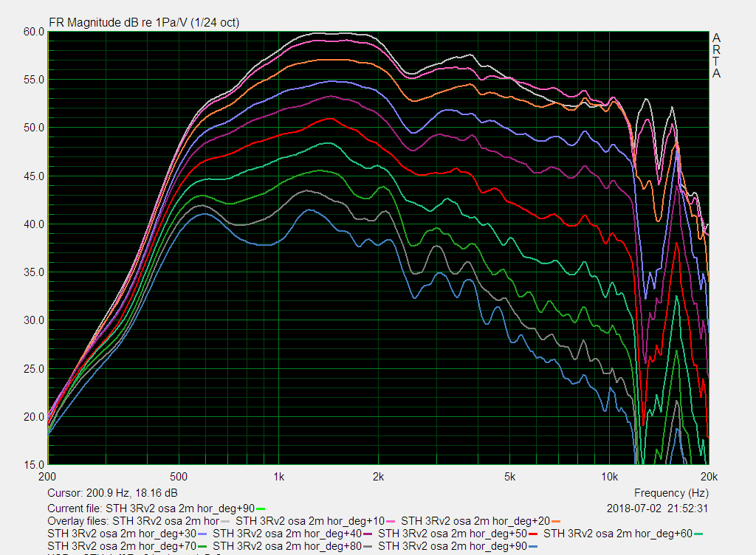Viewport: 756px width, 555px height.
Task: Click the green swatch next to Current file hor_deg+90
Action: coord(261,509)
